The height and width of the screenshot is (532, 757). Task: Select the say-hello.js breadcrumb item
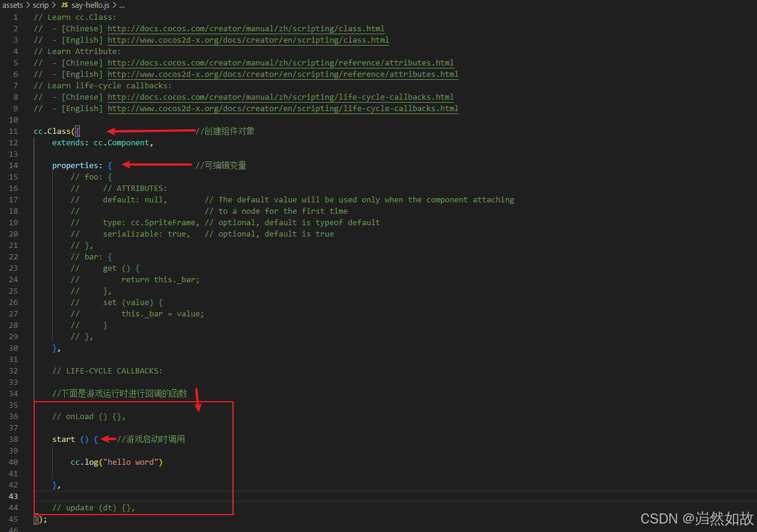point(90,5)
